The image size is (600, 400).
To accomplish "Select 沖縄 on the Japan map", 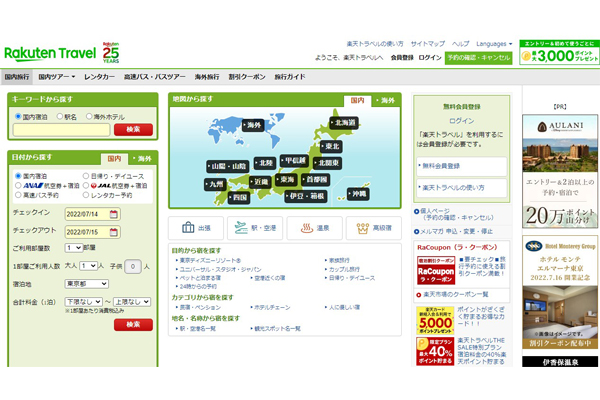I will pyautogui.click(x=357, y=193).
